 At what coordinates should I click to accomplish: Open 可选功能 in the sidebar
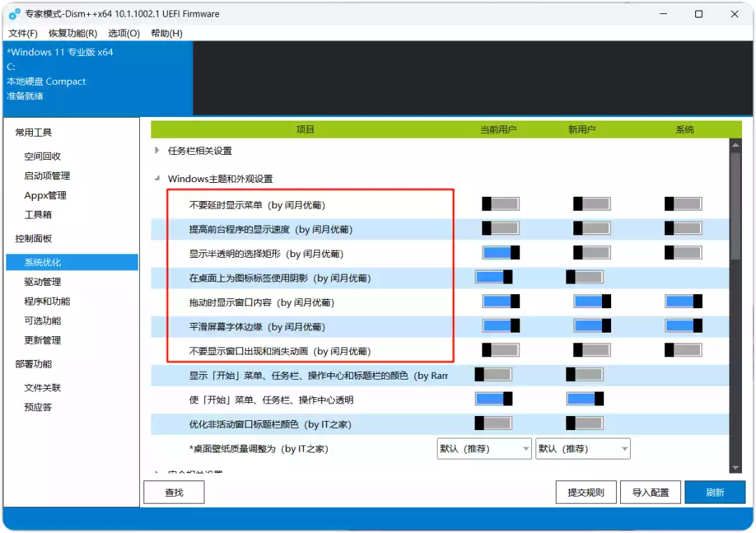click(43, 321)
